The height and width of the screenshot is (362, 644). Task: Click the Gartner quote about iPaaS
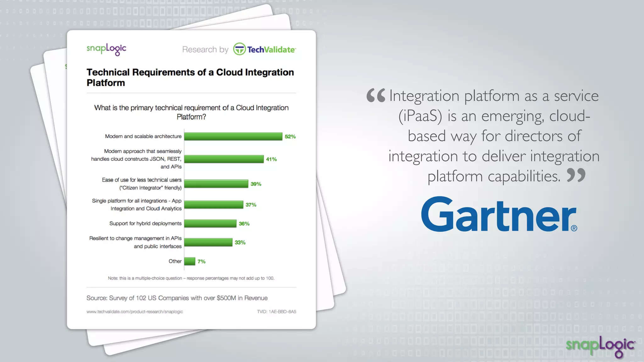coord(494,136)
